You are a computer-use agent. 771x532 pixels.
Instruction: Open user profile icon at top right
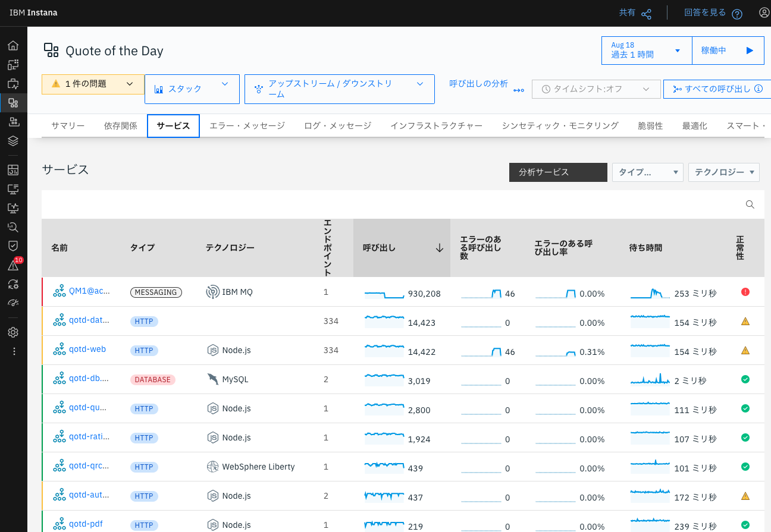[764, 13]
